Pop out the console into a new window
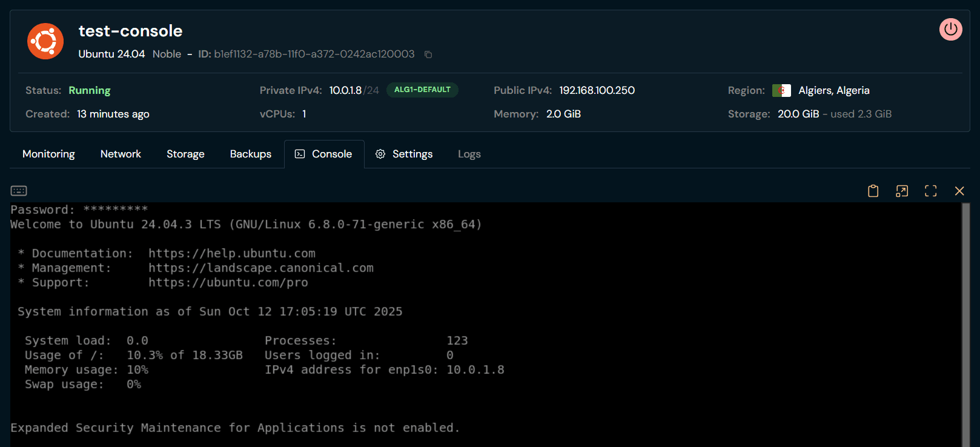This screenshot has width=980, height=447. point(902,191)
